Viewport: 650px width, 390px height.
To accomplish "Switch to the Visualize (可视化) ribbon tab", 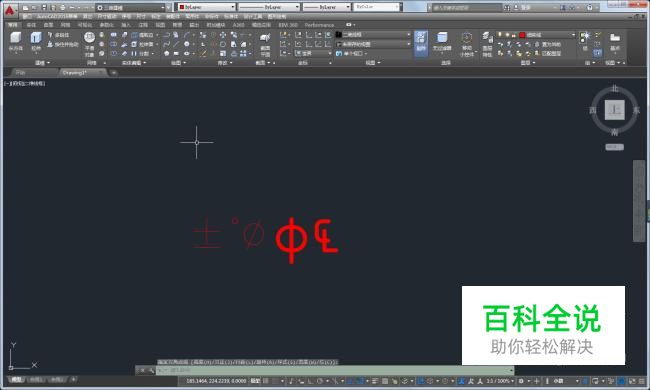I will tap(85, 25).
